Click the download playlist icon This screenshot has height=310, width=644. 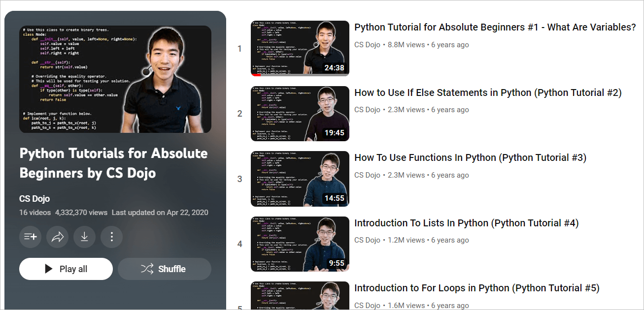85,237
